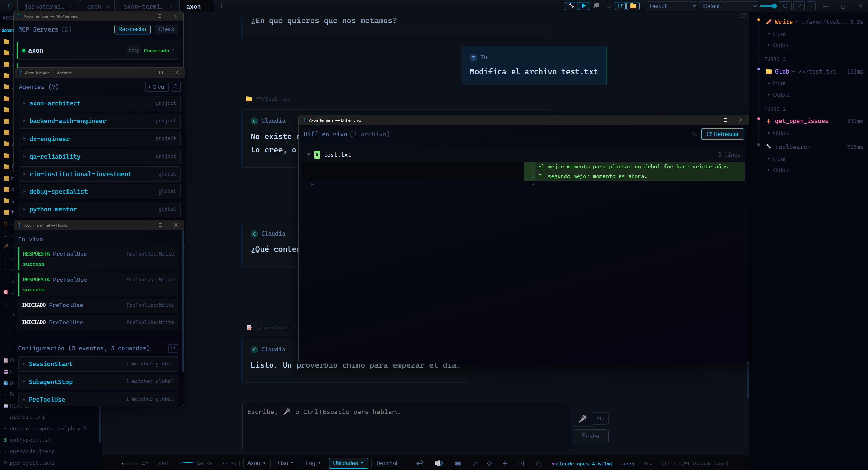Click the play icon in top toolbar
The image size is (868, 470).
tap(584, 6)
